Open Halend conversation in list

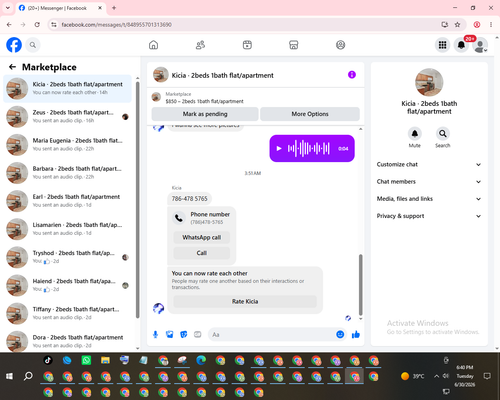click(x=68, y=285)
